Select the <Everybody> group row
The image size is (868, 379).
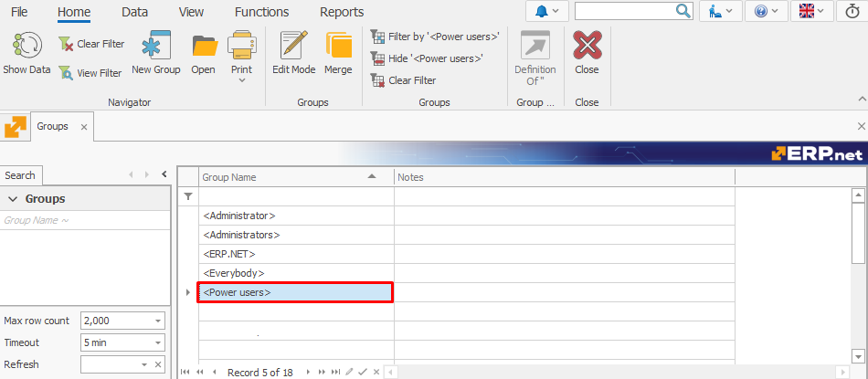296,273
